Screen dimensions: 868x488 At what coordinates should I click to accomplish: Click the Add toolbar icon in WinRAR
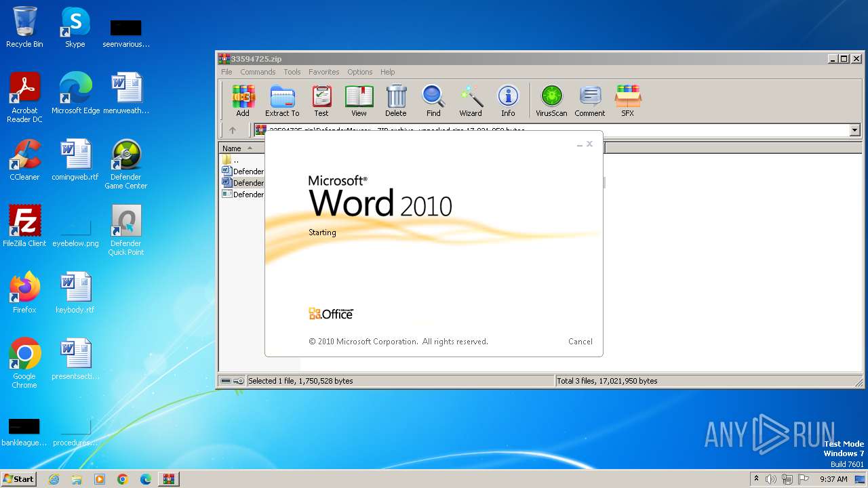pos(243,100)
